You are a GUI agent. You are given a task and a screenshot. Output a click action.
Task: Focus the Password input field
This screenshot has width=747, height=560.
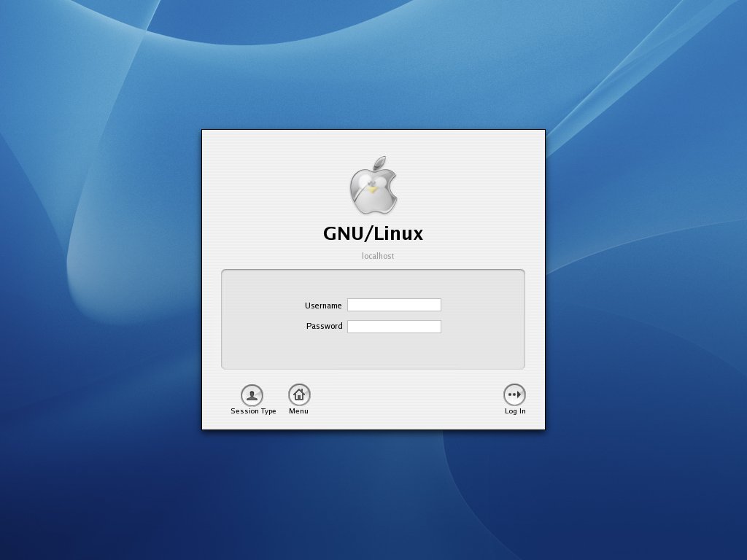pyautogui.click(x=394, y=326)
